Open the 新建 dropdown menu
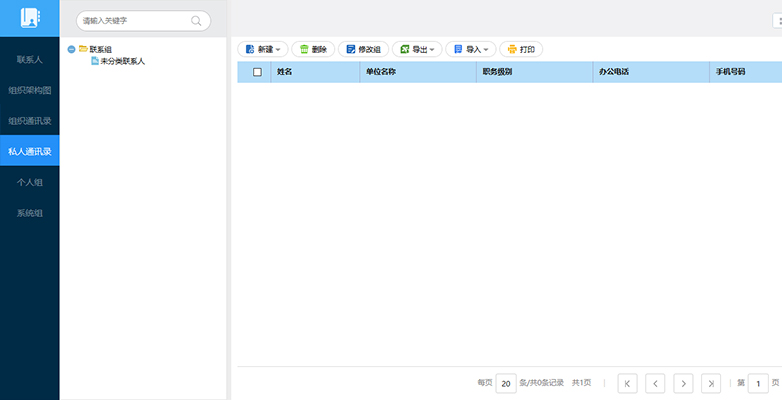The height and width of the screenshot is (400, 782). 263,49
